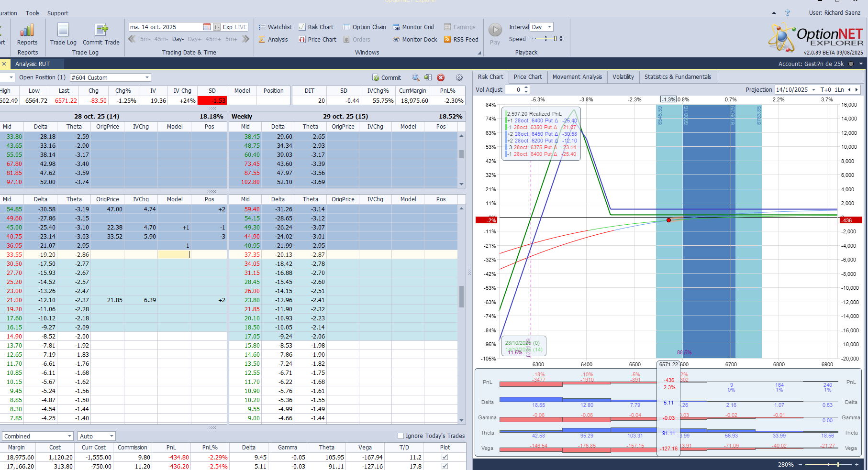Screen dimensions: 868x470
Task: Open position settings gear icon
Action: [459, 77]
